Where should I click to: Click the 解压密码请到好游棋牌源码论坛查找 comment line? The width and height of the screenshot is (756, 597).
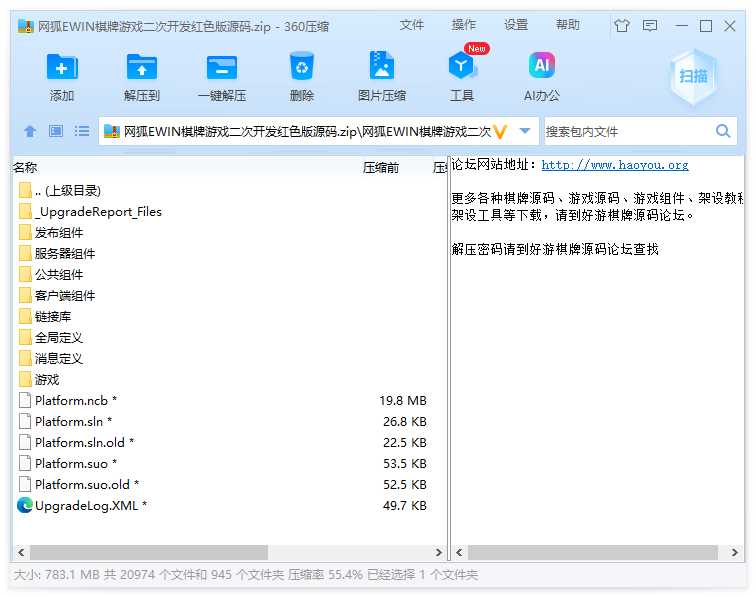(555, 249)
